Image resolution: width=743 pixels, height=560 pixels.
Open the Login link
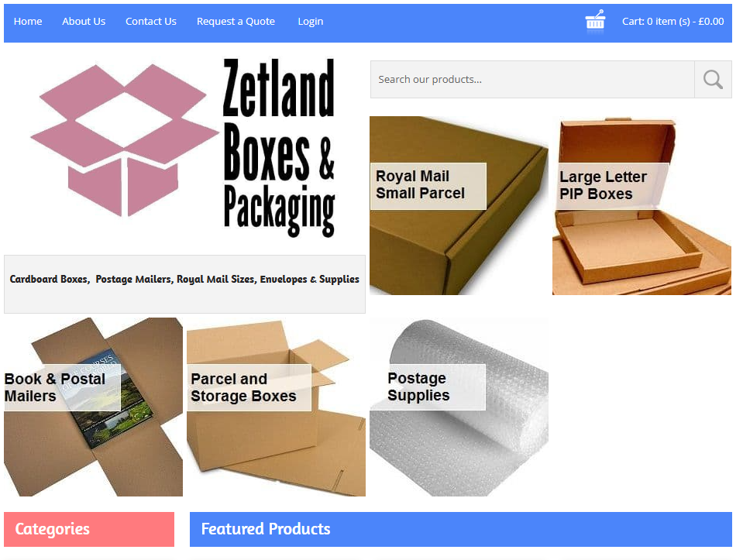click(x=311, y=22)
